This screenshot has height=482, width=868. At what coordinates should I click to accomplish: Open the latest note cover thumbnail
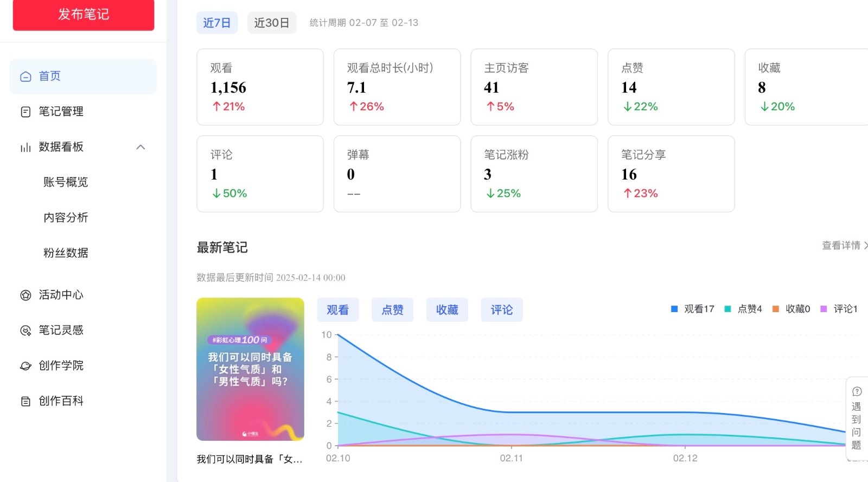[x=250, y=369]
